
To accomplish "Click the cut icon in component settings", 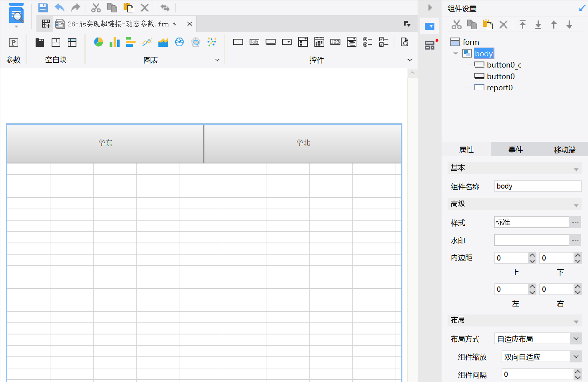I will coord(456,24).
